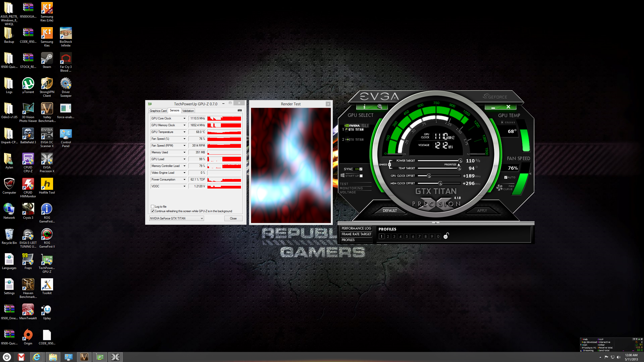Click the Precision search magnifier icon
The image size is (644, 362).
point(380,107)
